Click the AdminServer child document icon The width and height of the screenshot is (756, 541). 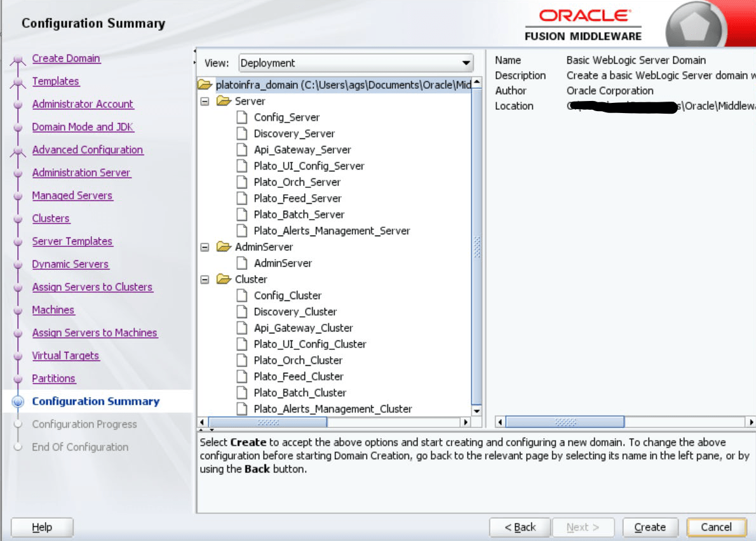(242, 263)
